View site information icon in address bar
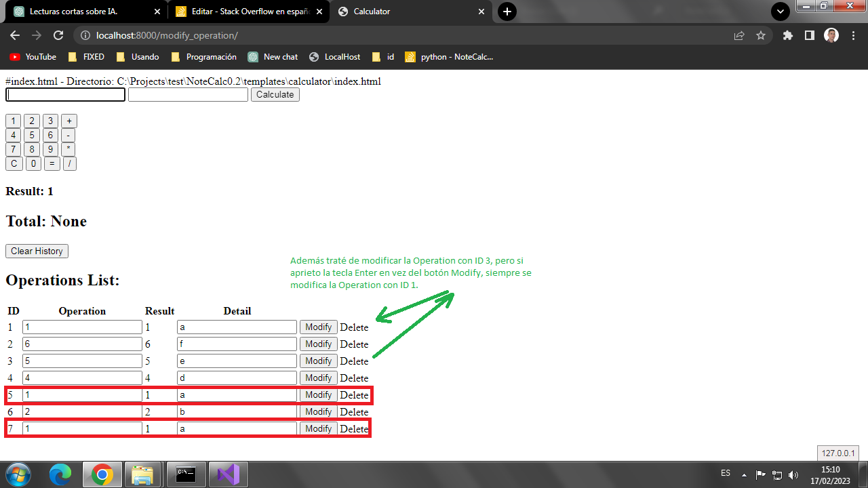This screenshot has width=868, height=488. [85, 35]
